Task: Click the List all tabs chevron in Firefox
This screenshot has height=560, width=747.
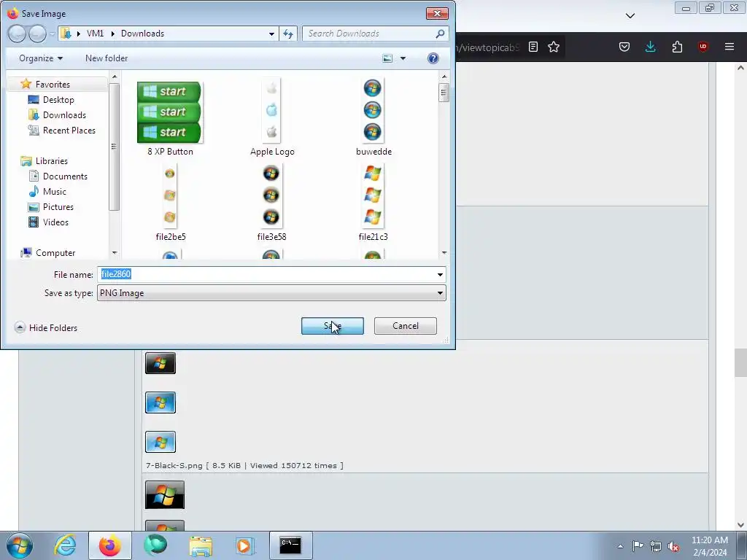Action: pos(630,16)
